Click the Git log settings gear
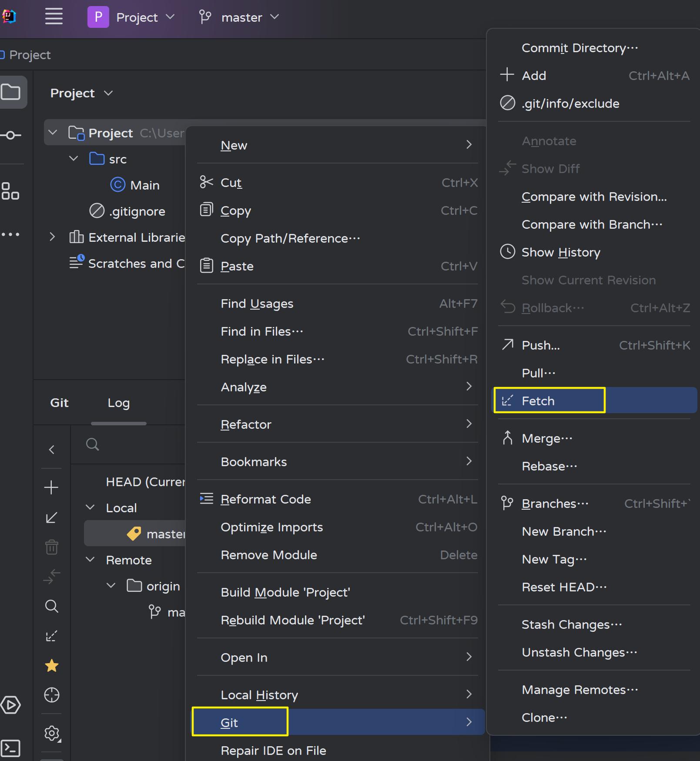700x761 pixels. 52,734
